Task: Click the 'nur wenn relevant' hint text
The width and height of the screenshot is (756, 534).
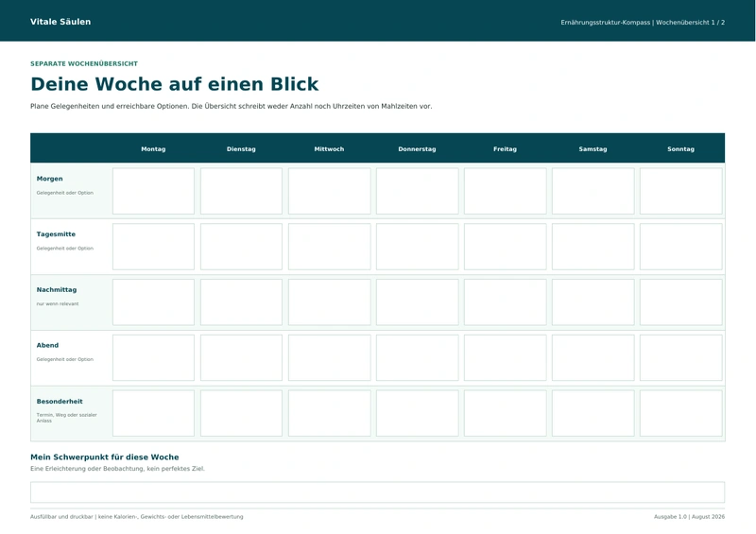Action: pos(58,304)
